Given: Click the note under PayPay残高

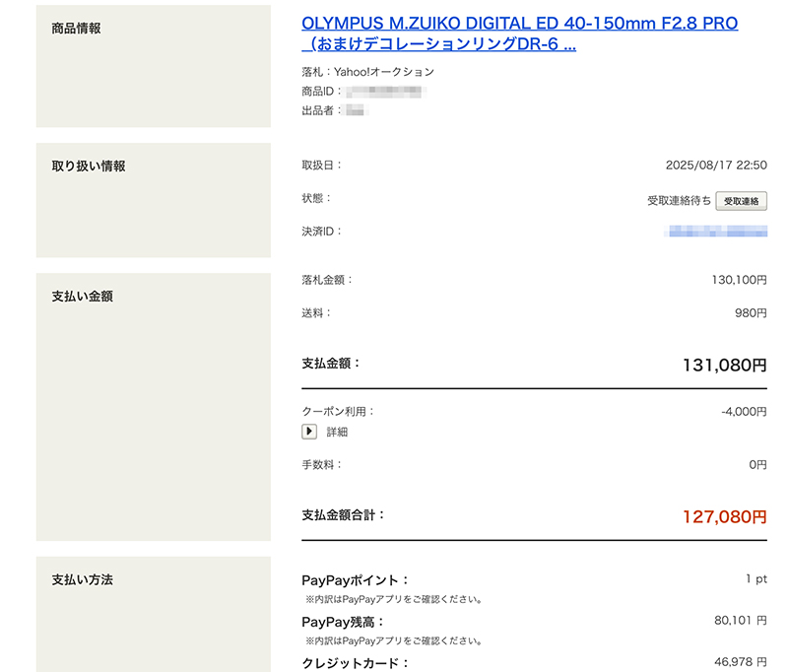Looking at the screenshot, I should [x=394, y=641].
